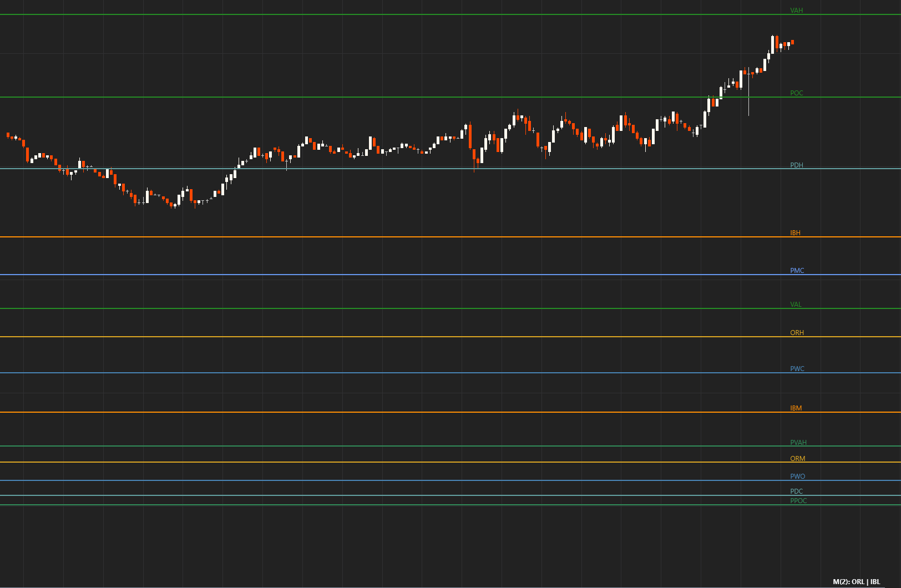The height and width of the screenshot is (588, 901).
Task: Select the VAL level label
Action: (x=796, y=305)
